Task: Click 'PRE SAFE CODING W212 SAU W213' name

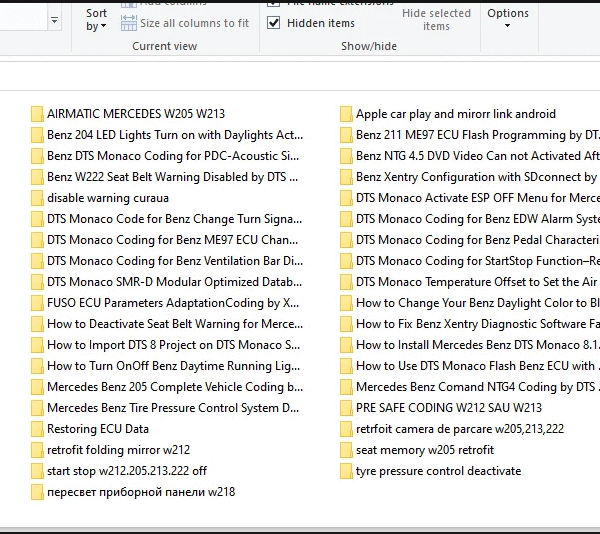Action: click(x=449, y=408)
